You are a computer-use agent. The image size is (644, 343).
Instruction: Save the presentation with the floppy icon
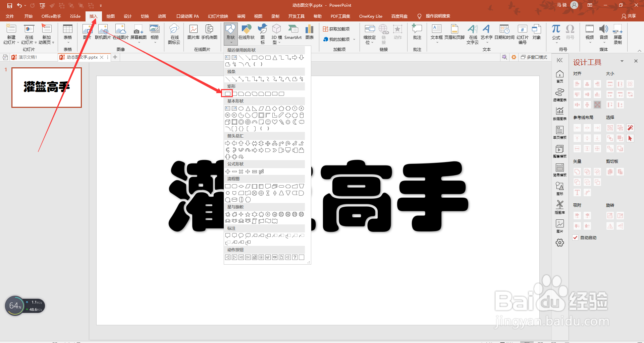coord(10,5)
